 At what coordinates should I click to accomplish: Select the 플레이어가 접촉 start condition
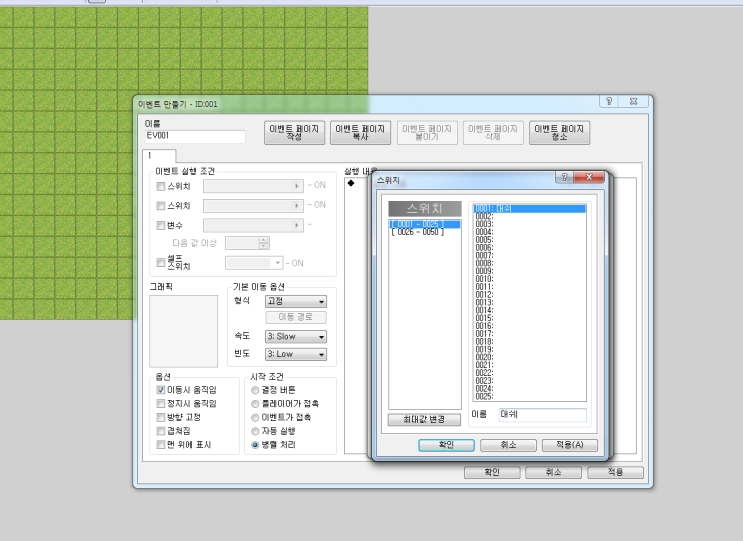click(255, 404)
